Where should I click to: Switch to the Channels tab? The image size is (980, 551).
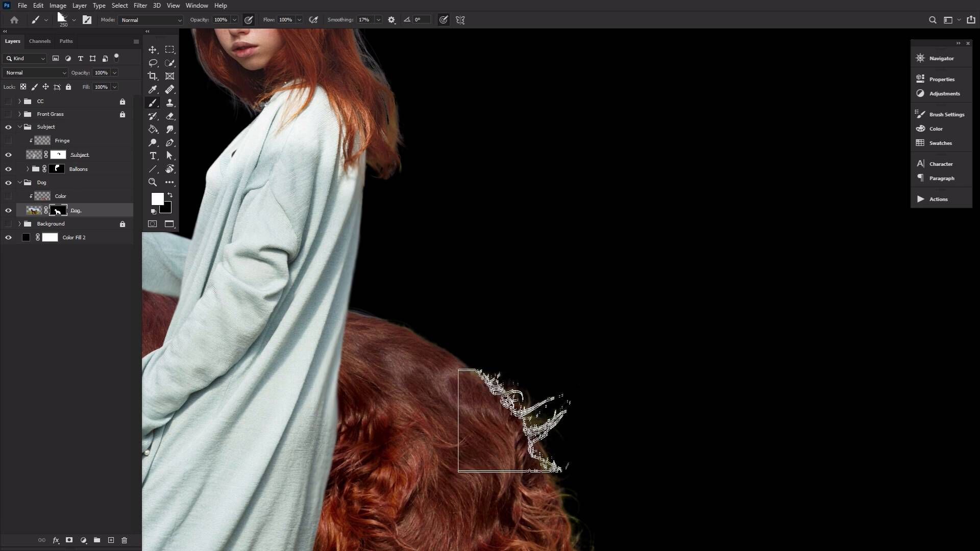pos(40,41)
